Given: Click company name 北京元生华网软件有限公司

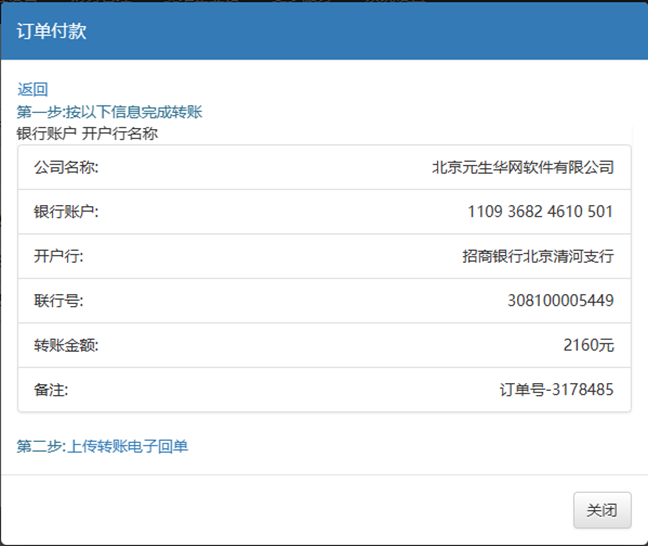Looking at the screenshot, I should pos(522,167).
